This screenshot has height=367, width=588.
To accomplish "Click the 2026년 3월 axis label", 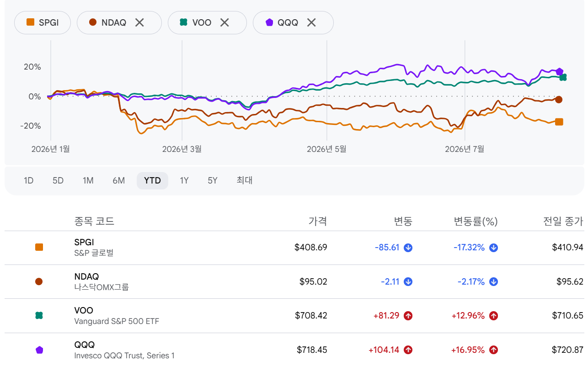I will pyautogui.click(x=182, y=149).
